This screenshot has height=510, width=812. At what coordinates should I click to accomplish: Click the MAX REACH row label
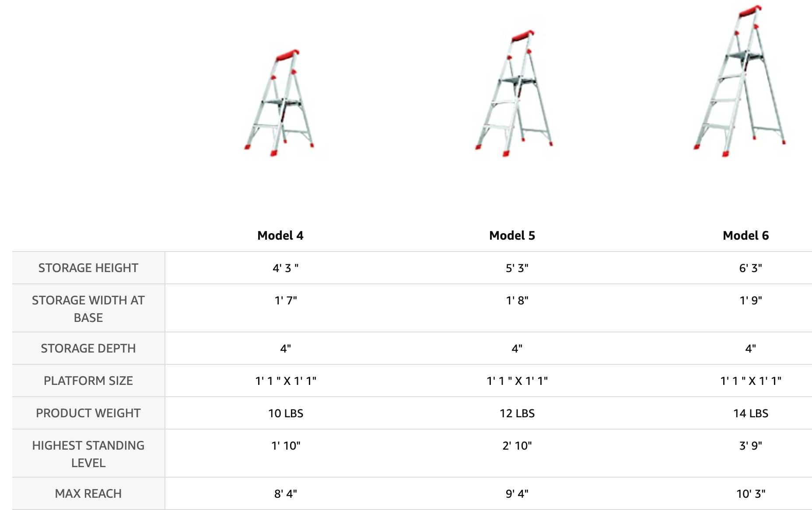[88, 493]
